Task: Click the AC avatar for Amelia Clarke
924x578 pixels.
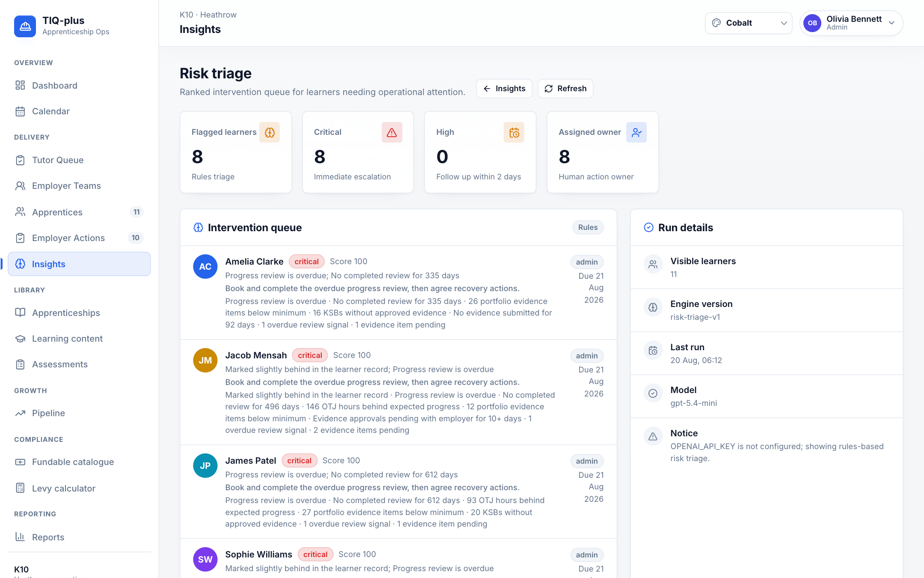Action: tap(205, 266)
